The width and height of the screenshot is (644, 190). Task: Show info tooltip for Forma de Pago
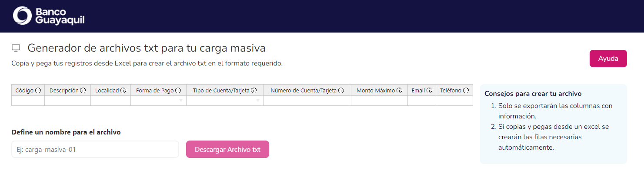click(x=178, y=91)
